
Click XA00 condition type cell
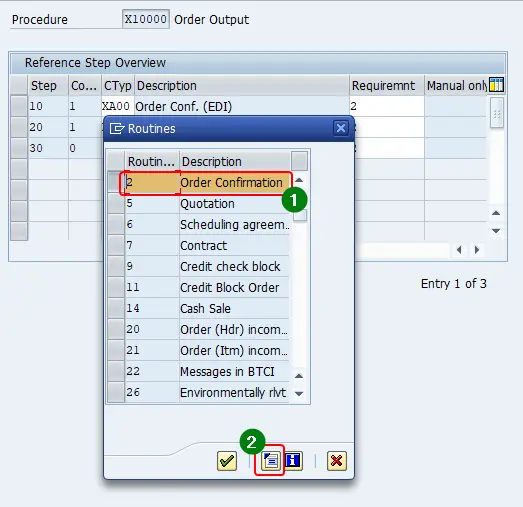118,106
